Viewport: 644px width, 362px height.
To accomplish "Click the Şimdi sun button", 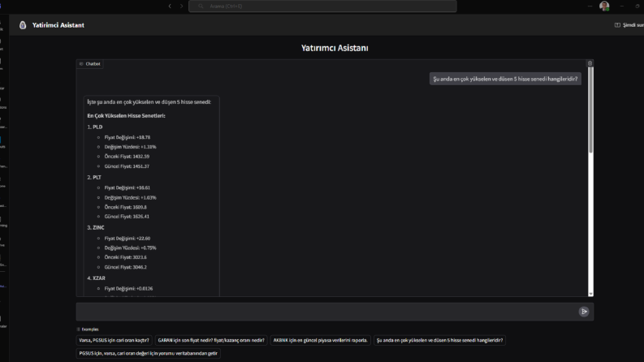I will (629, 25).
